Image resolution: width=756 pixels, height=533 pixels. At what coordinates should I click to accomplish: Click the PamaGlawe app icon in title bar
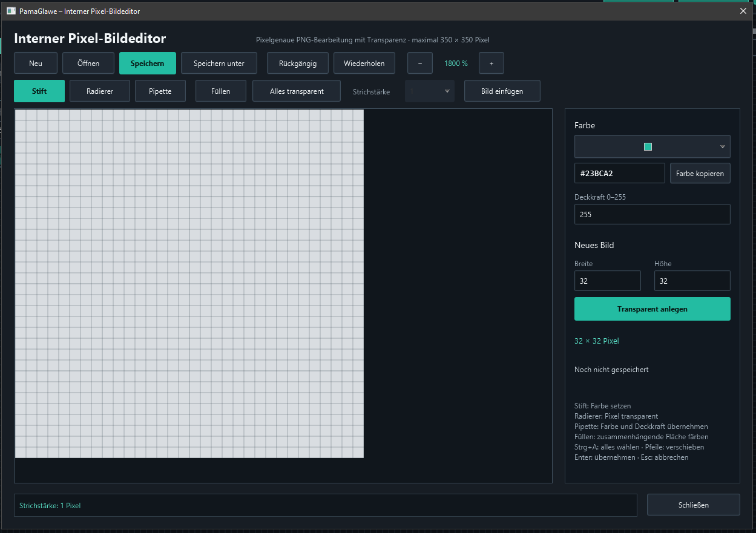point(11,11)
